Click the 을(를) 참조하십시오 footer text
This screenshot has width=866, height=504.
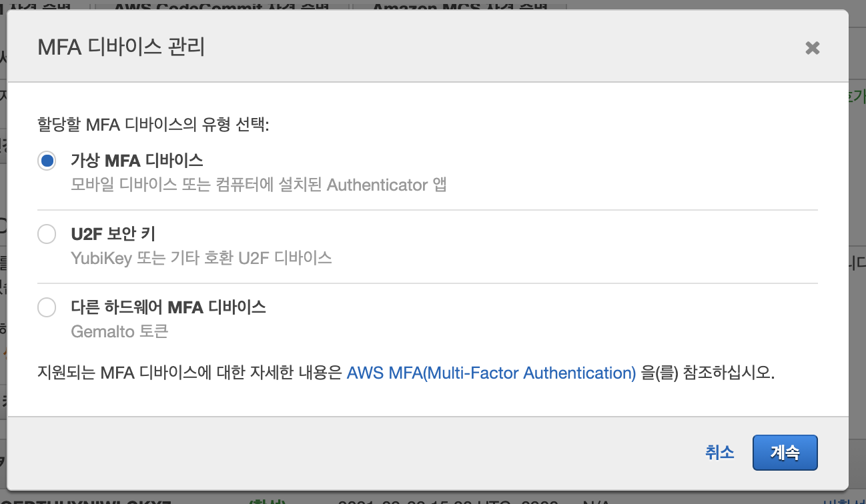tap(708, 373)
